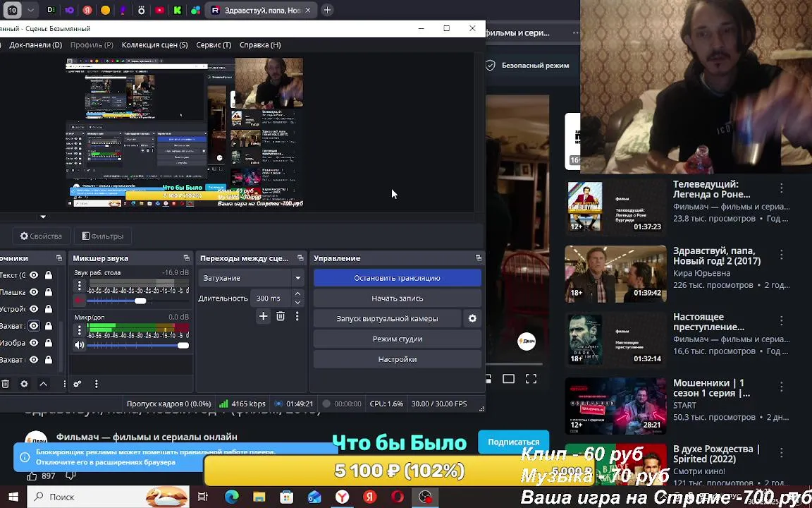Click the Подписаться button
The image size is (812, 508).
(x=513, y=442)
